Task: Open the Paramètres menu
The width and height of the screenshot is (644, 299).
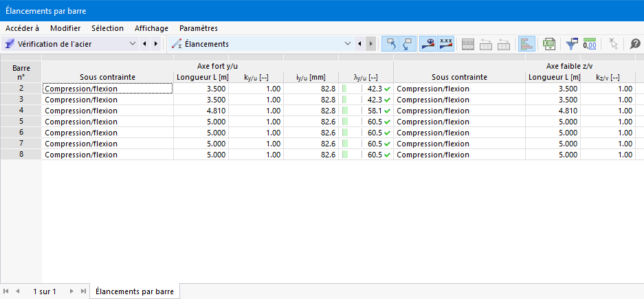Action: [x=199, y=28]
